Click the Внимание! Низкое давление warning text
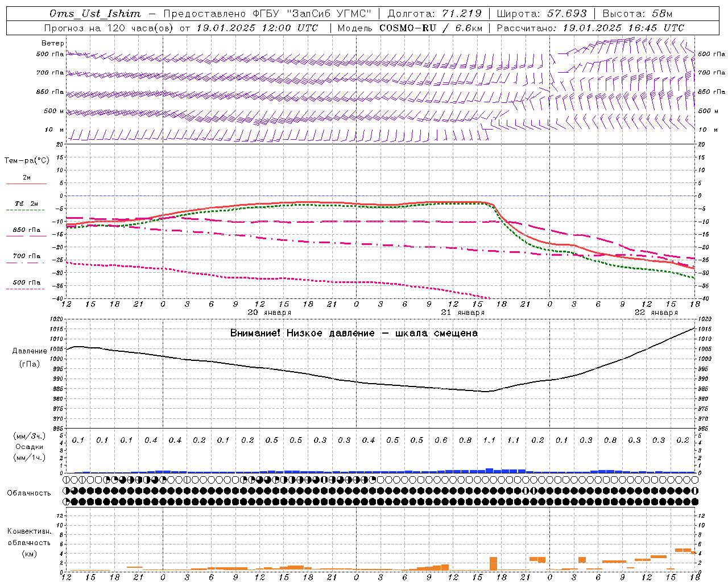Image resolution: width=728 pixels, height=582 pixels. pos(354,333)
